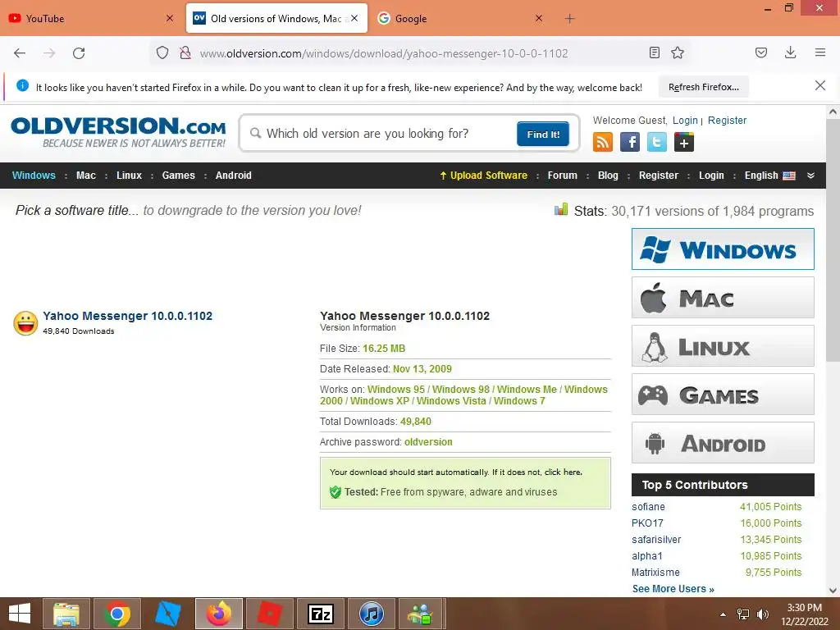
Task: Open OldVersion Twitter icon
Action: click(x=657, y=142)
